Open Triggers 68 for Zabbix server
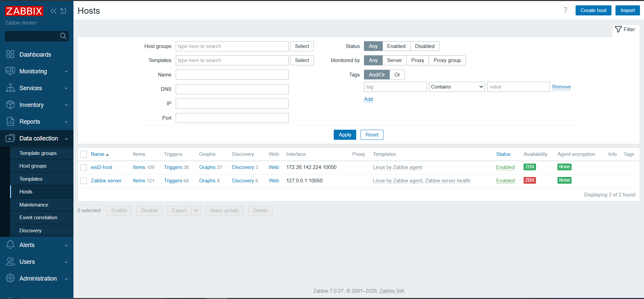This screenshot has height=299, width=644. click(173, 181)
